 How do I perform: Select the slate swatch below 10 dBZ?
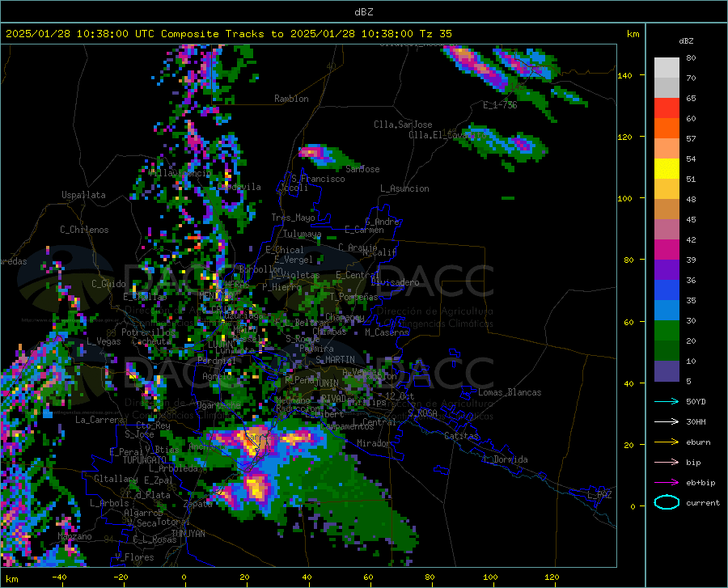pos(667,371)
